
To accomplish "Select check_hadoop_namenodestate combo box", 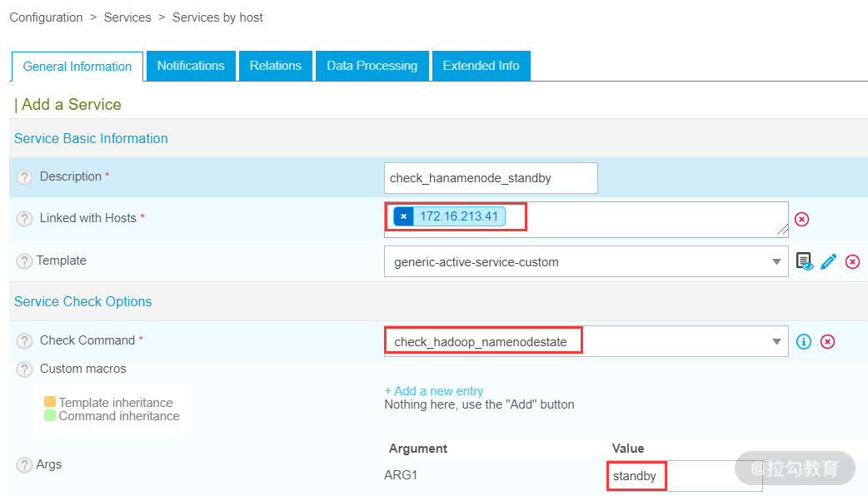I will pyautogui.click(x=586, y=341).
